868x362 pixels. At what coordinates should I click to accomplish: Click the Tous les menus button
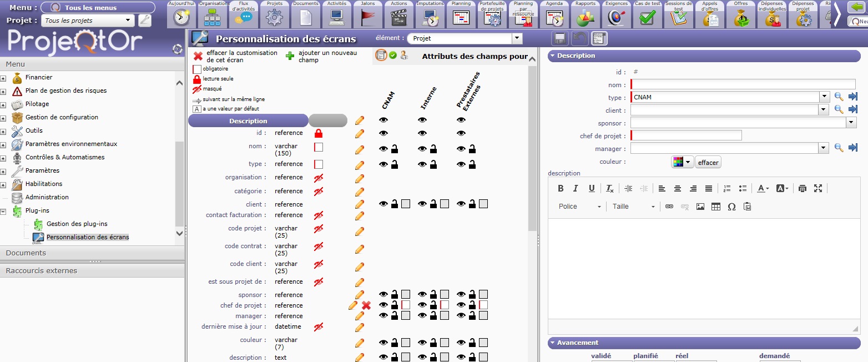tap(98, 8)
